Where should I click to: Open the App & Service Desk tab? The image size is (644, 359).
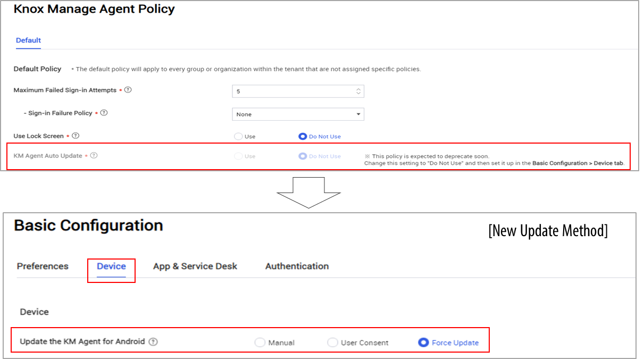[195, 266]
